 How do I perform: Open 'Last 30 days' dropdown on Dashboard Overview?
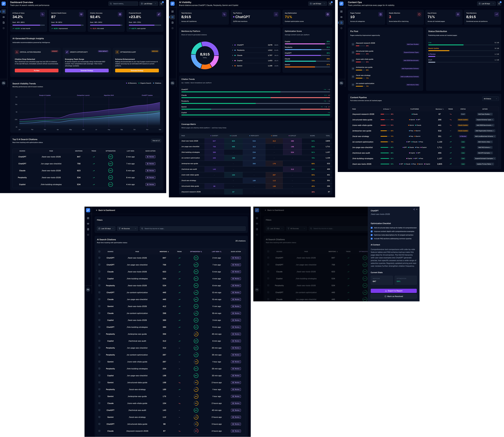(148, 4)
